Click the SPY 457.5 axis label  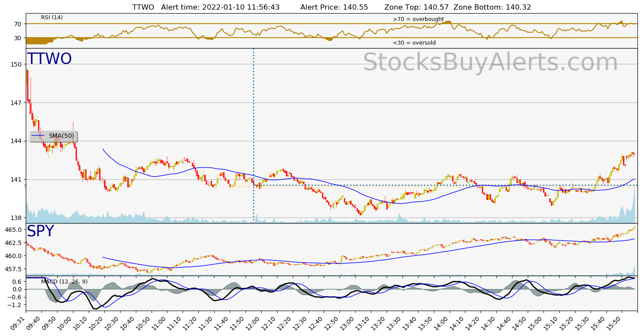[14, 269]
